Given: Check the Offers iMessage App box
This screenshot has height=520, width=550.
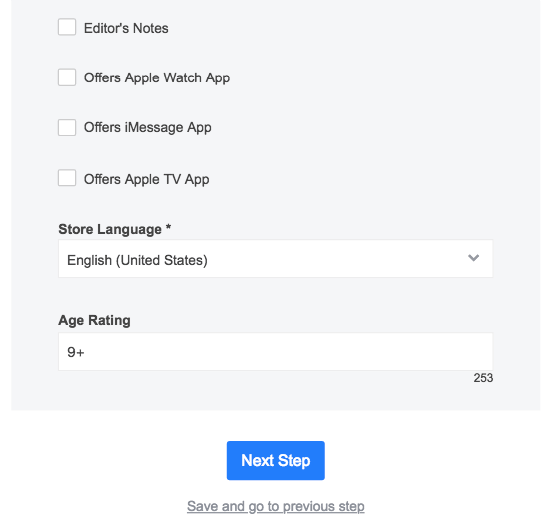Looking at the screenshot, I should pyautogui.click(x=67, y=127).
